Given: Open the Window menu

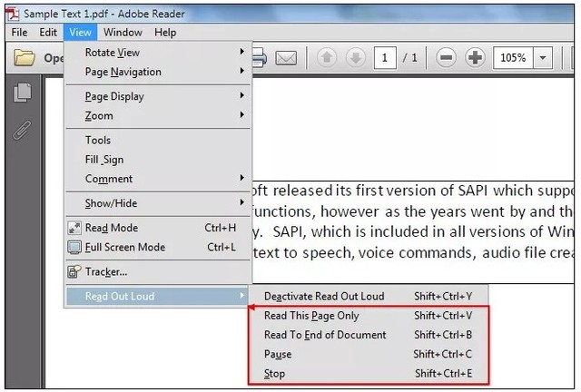Looking at the screenshot, I should pos(123,33).
